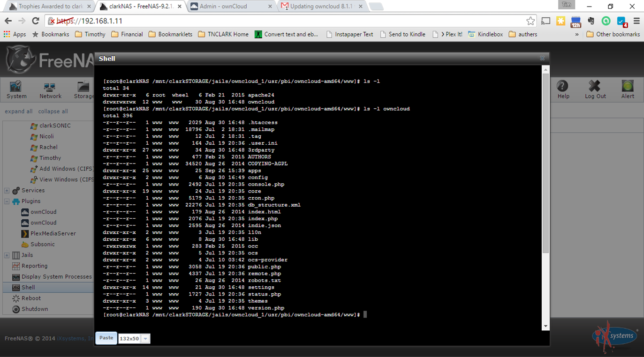Click the first ownCloud plugin icon
The width and height of the screenshot is (644, 357).
pyautogui.click(x=25, y=212)
